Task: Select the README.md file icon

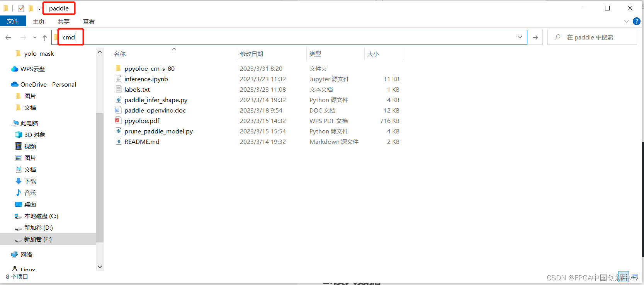Action: (x=119, y=142)
